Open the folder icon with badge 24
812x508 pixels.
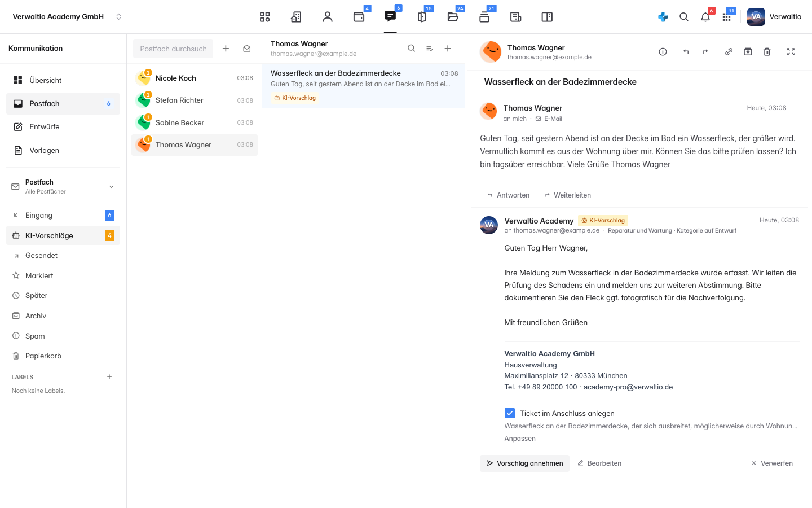click(453, 17)
